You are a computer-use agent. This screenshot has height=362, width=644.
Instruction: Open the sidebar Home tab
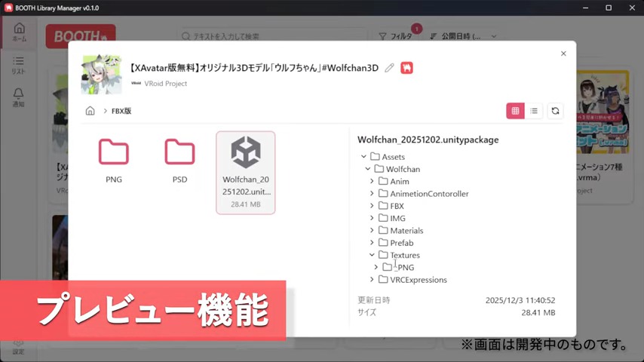click(19, 32)
